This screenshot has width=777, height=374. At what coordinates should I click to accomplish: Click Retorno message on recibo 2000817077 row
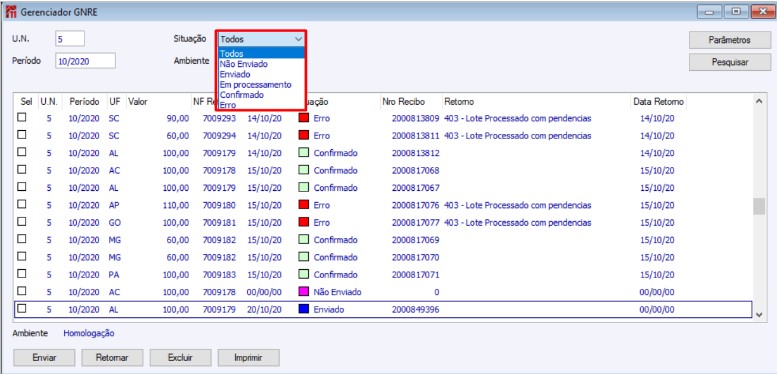click(x=518, y=222)
